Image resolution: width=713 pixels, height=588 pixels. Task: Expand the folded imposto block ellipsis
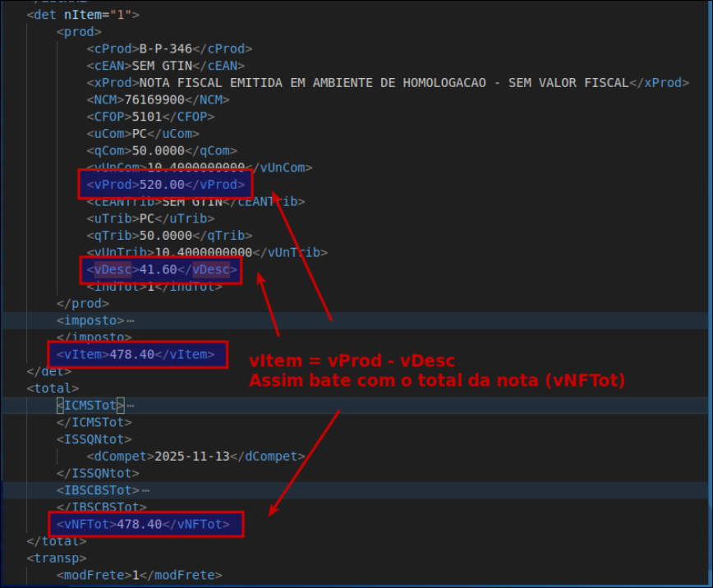coord(131,320)
